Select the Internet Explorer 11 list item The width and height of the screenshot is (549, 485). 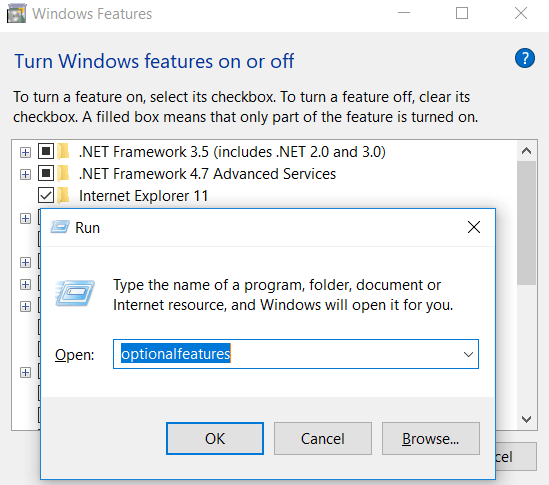point(144,196)
